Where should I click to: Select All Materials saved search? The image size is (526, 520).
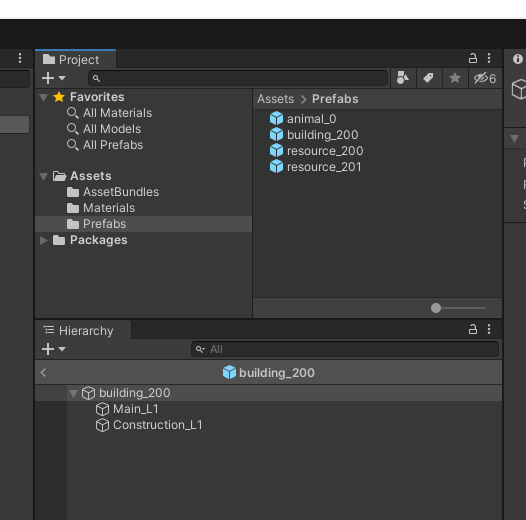(x=117, y=113)
